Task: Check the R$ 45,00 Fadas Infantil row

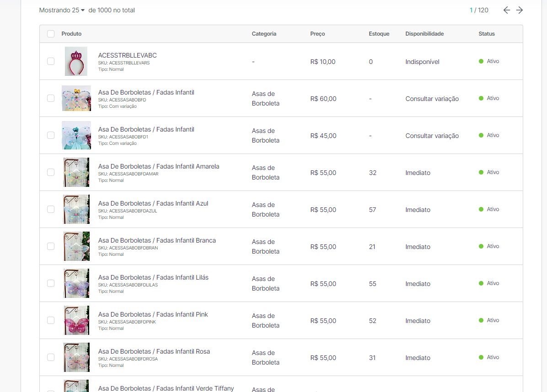Action: click(x=51, y=135)
